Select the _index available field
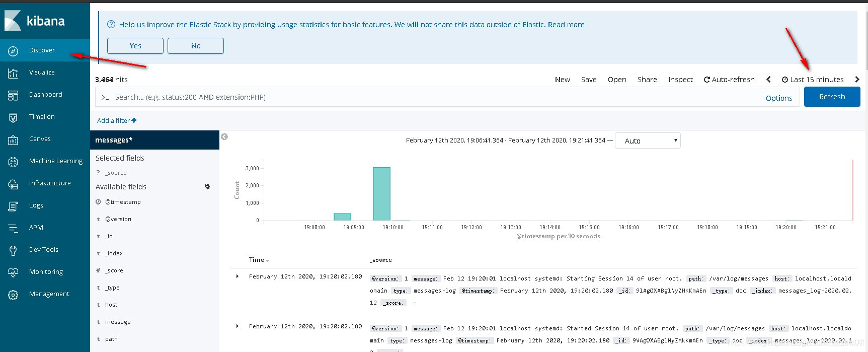The width and height of the screenshot is (868, 352). click(114, 253)
